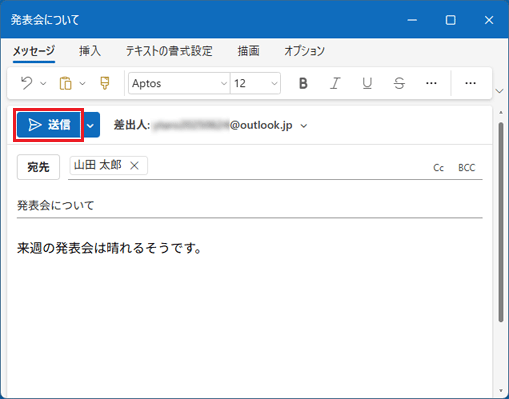509x399 pixels.
Task: Click the message body text 来週の発表会は晴れるそうです
Action: click(110, 248)
